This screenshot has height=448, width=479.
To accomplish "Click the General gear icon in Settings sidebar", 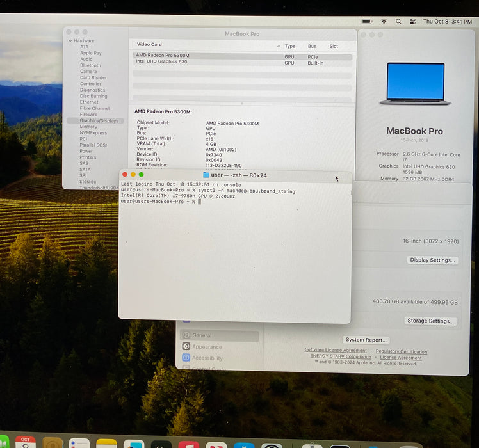I will pyautogui.click(x=186, y=335).
